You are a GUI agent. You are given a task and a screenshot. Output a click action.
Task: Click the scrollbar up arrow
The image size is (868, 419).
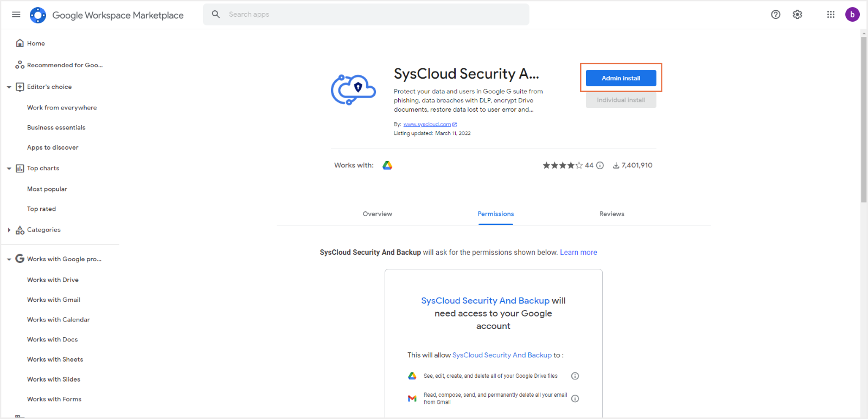[864, 33]
